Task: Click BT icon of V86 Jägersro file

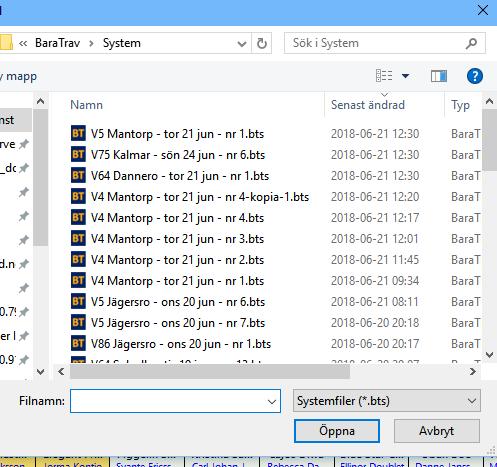Action: [78, 344]
